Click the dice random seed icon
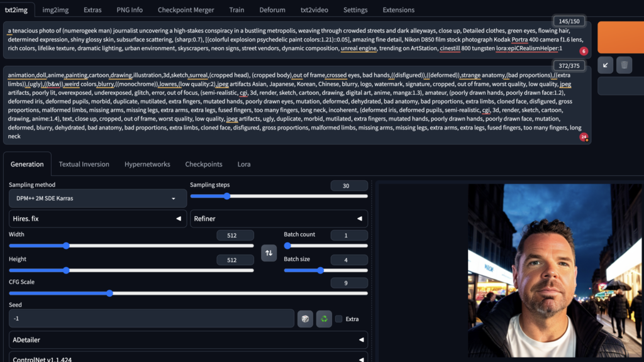Image resolution: width=644 pixels, height=362 pixels. click(305, 319)
